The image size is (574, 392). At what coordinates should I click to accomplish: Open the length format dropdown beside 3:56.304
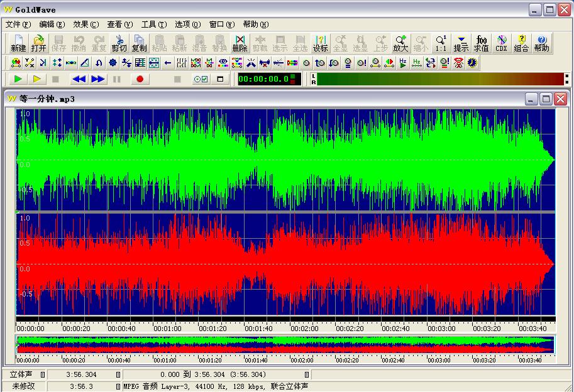pyautogui.click(x=118, y=374)
